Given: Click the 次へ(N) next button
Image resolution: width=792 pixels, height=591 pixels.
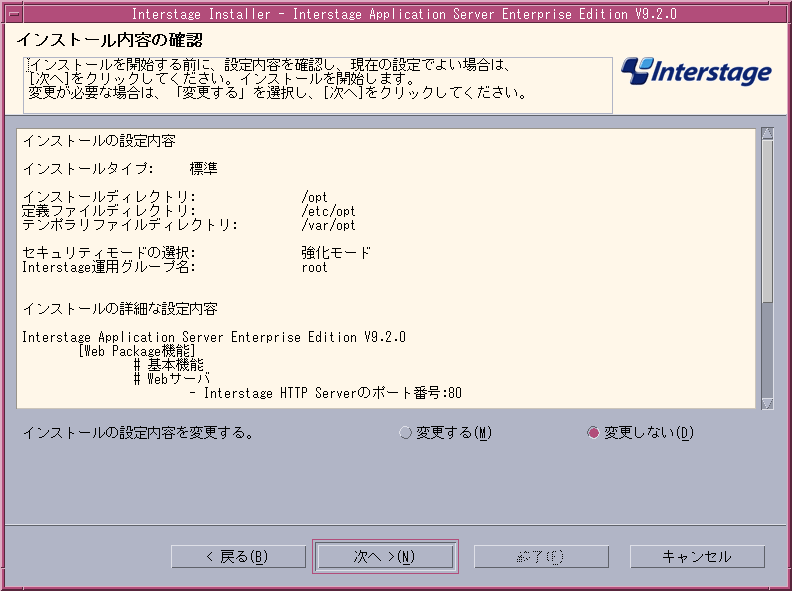Looking at the screenshot, I should coord(385,557).
